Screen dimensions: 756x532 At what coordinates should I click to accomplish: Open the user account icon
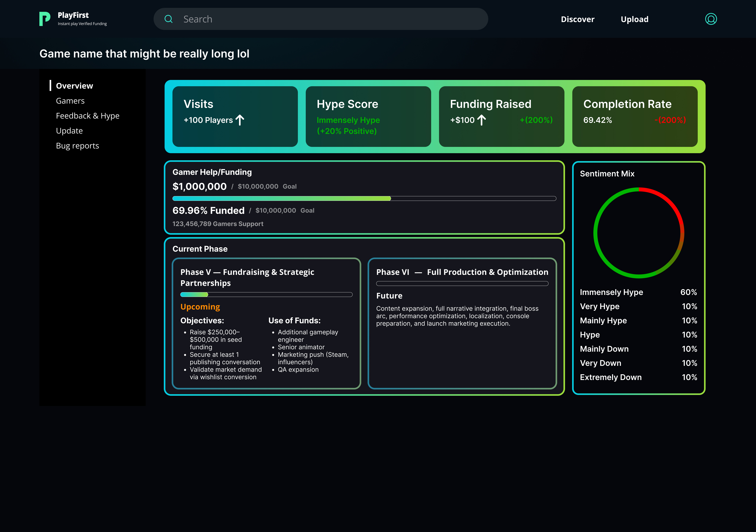pos(711,19)
